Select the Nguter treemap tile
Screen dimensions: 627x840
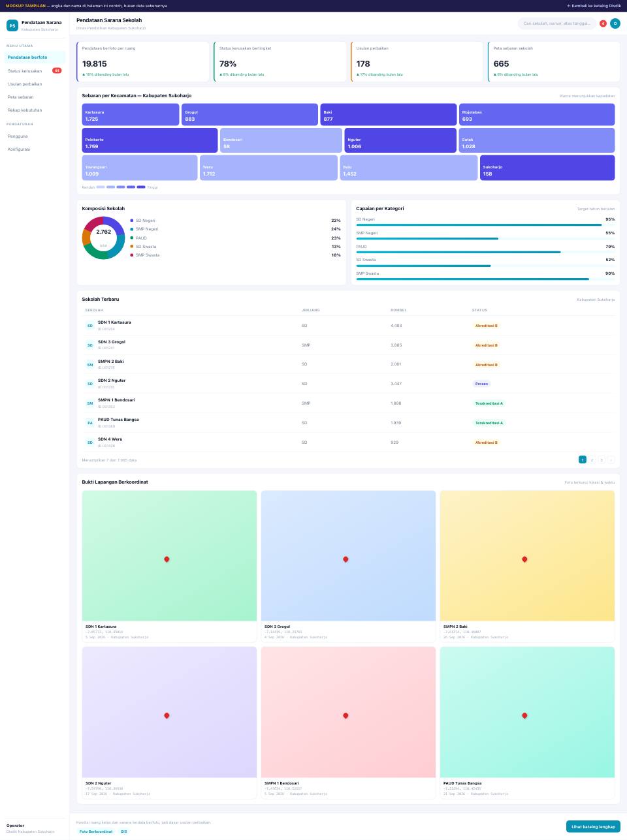[400, 140]
